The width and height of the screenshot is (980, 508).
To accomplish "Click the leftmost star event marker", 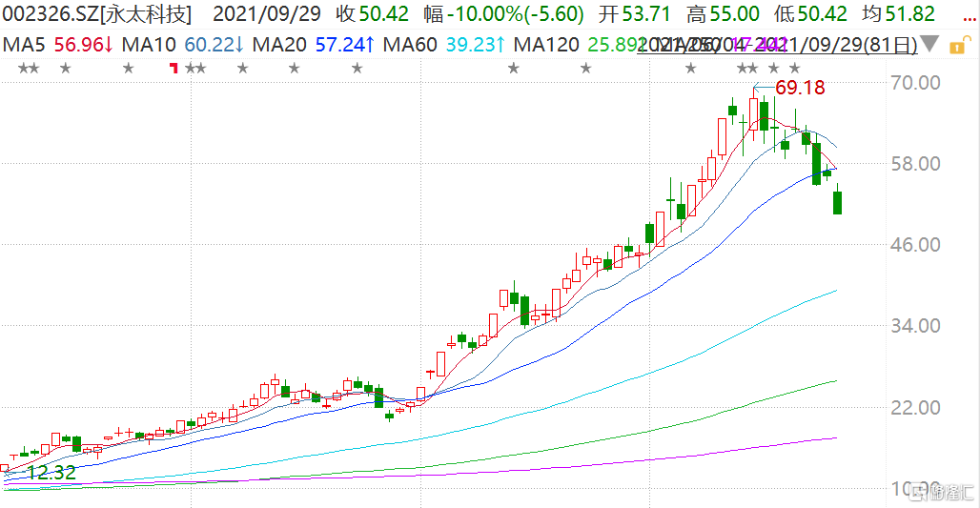I will click(23, 68).
